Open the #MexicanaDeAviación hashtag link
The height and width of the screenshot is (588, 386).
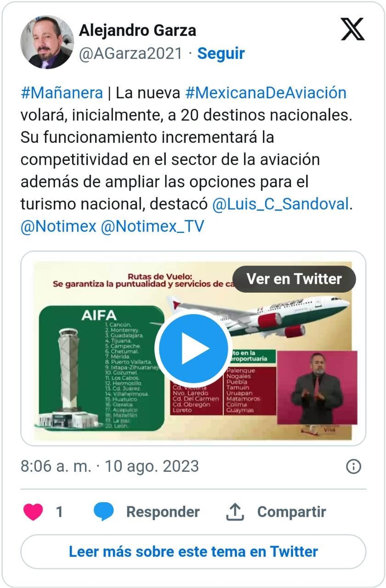pyautogui.click(x=266, y=93)
